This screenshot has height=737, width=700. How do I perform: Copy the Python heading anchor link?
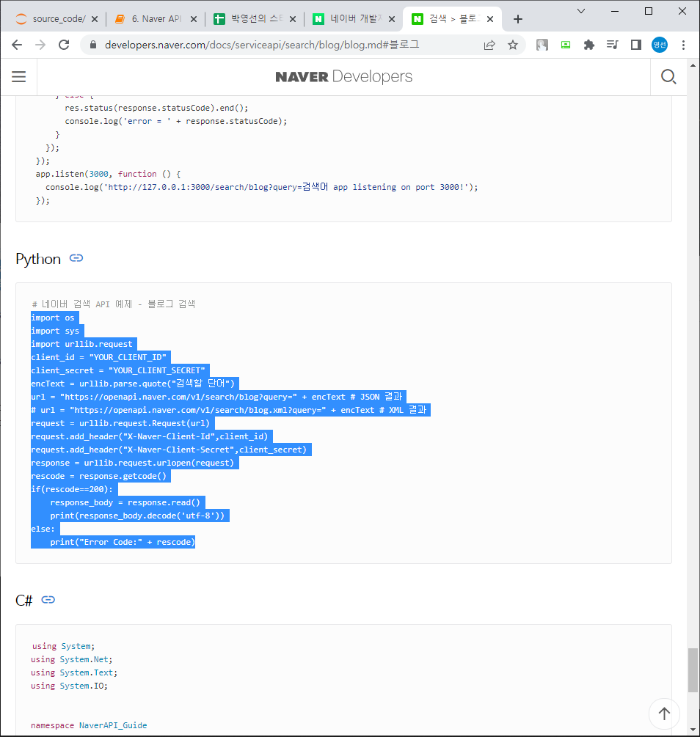(x=76, y=258)
